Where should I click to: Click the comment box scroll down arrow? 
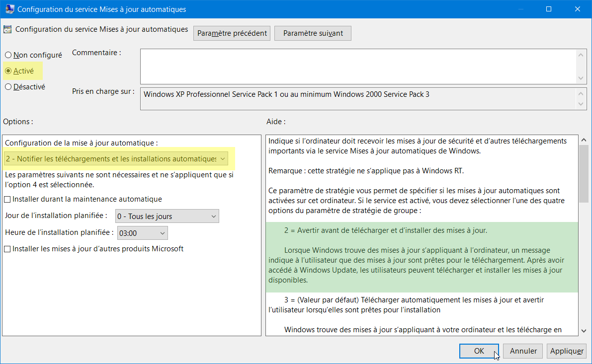pos(581,78)
